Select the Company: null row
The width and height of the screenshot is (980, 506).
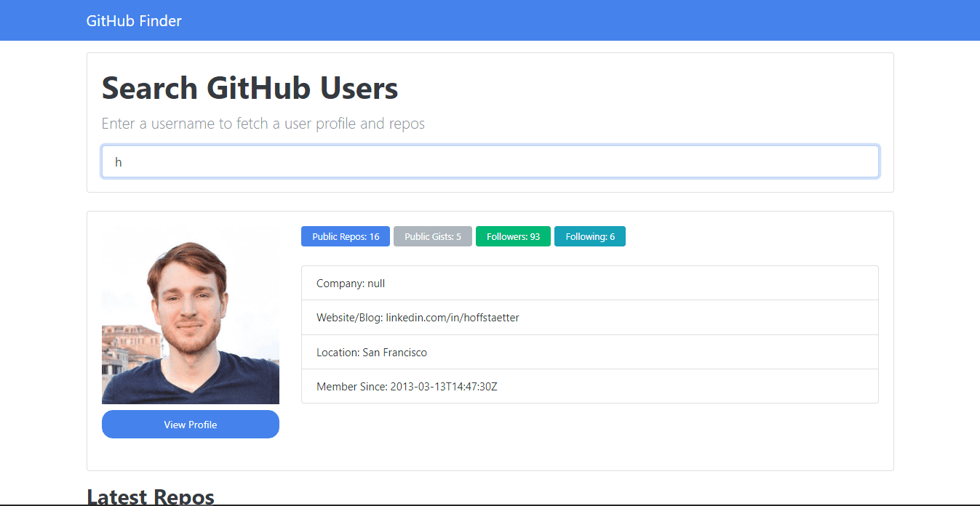590,283
